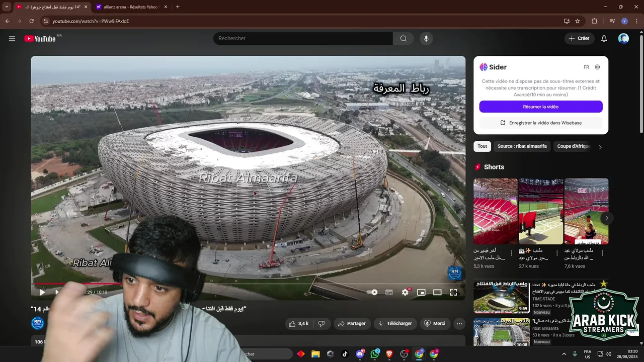Go back in browser

(x=7, y=21)
